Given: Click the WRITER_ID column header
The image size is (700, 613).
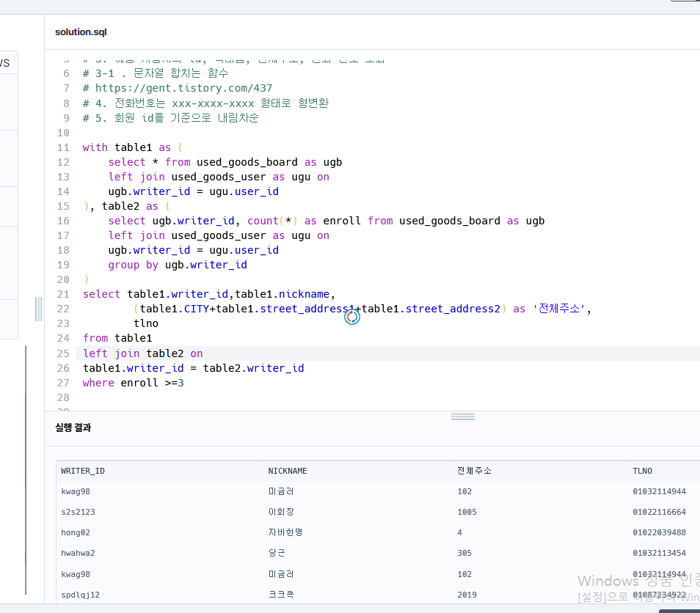Looking at the screenshot, I should coord(83,471).
